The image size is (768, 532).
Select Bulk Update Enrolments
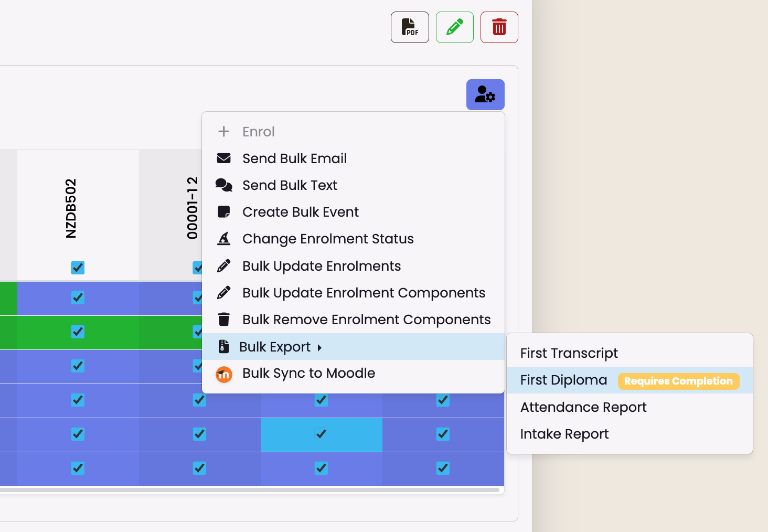[353, 265]
